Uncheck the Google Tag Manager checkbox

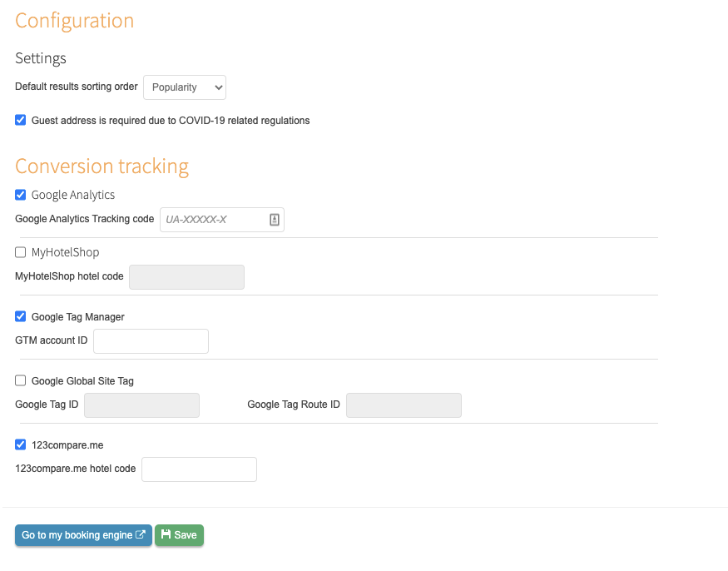(x=21, y=316)
